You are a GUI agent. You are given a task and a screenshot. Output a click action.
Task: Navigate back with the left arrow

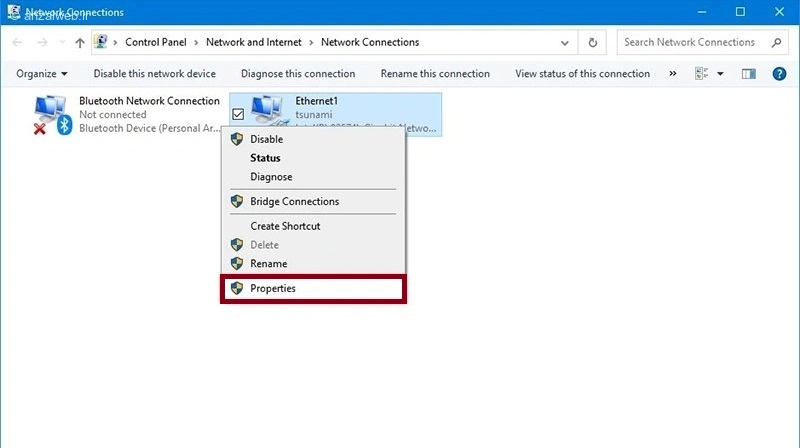(x=17, y=42)
